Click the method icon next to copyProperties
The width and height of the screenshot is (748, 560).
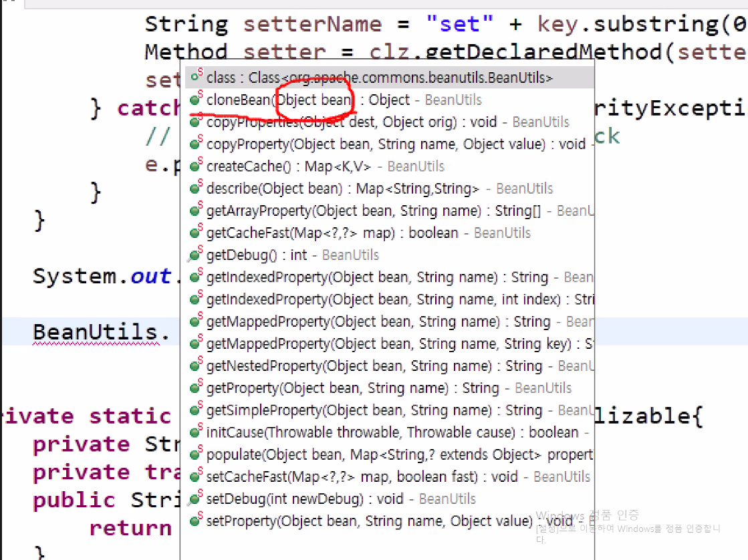pyautogui.click(x=196, y=120)
